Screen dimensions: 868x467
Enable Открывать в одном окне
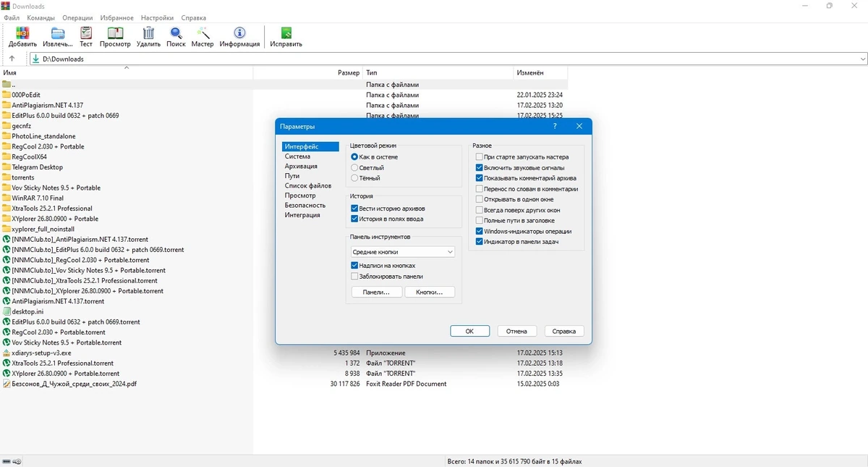coord(479,199)
